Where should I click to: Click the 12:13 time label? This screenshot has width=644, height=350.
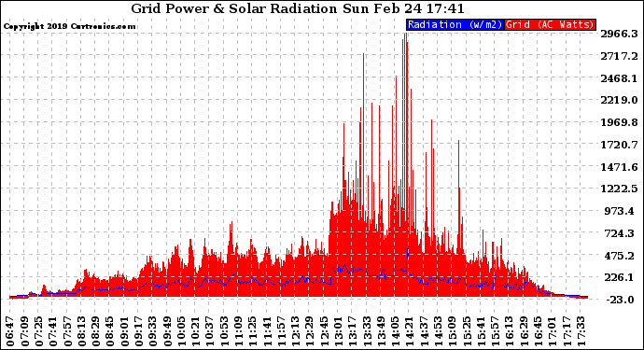click(295, 331)
